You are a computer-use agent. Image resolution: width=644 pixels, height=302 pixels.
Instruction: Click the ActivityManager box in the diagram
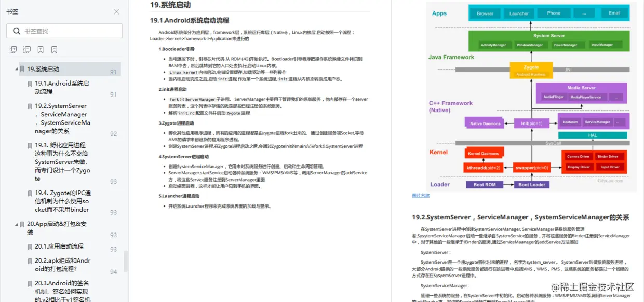click(493, 45)
